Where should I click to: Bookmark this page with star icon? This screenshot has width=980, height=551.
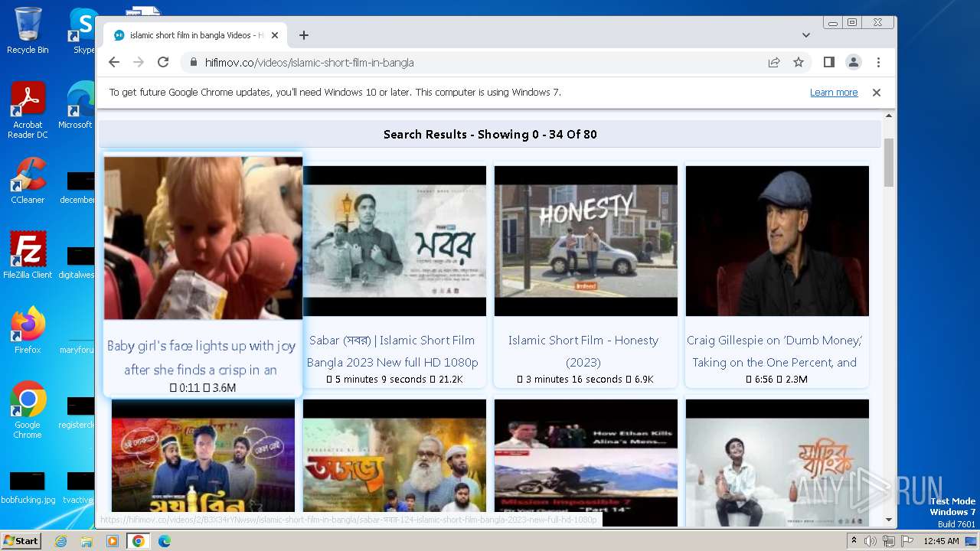coord(799,62)
